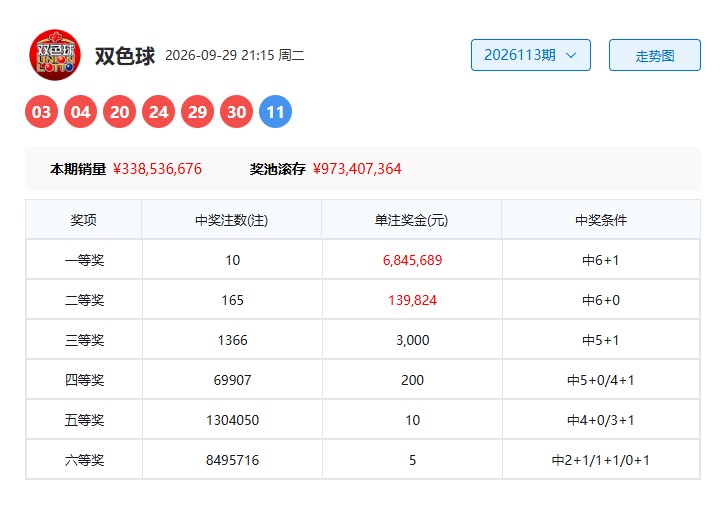This screenshot has height=506, width=726.
Task: Click fourth prize amount 200
Action: point(413,380)
